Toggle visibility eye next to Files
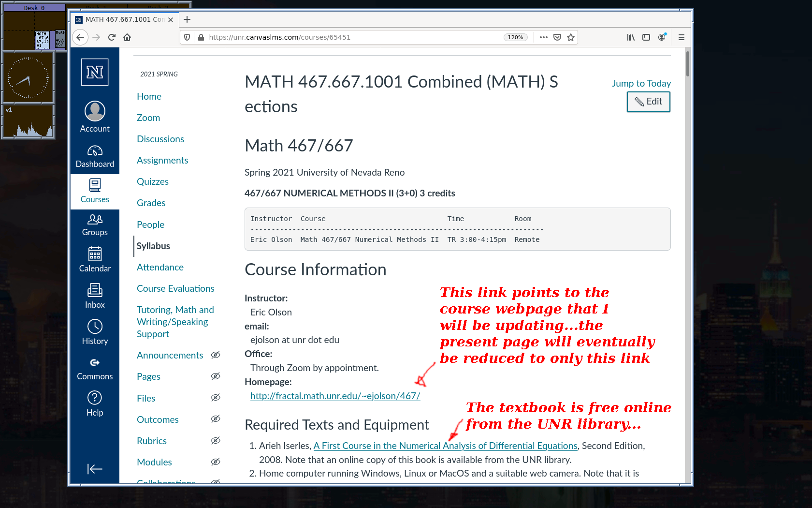812x508 pixels. [216, 398]
